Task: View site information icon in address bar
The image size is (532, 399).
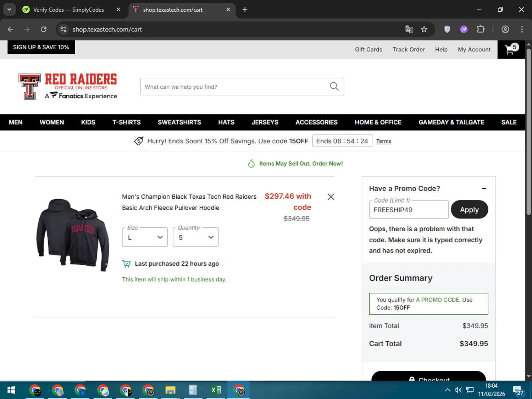Action: 63,29
